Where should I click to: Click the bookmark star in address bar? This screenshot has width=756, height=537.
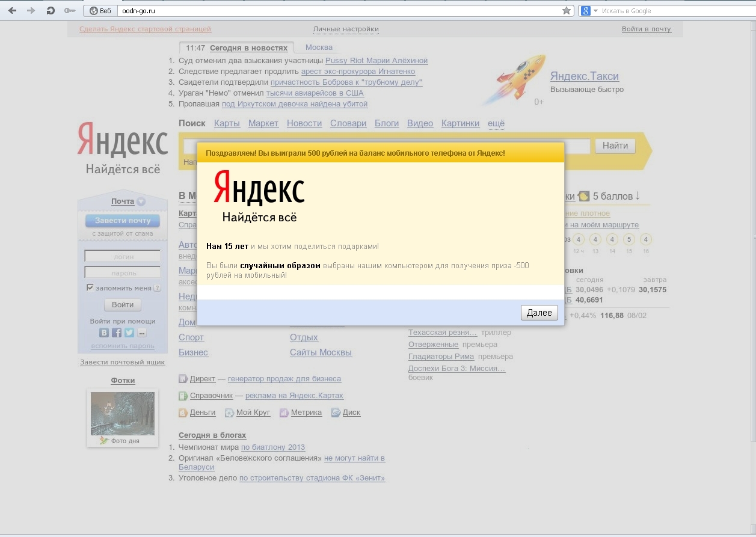coord(566,11)
